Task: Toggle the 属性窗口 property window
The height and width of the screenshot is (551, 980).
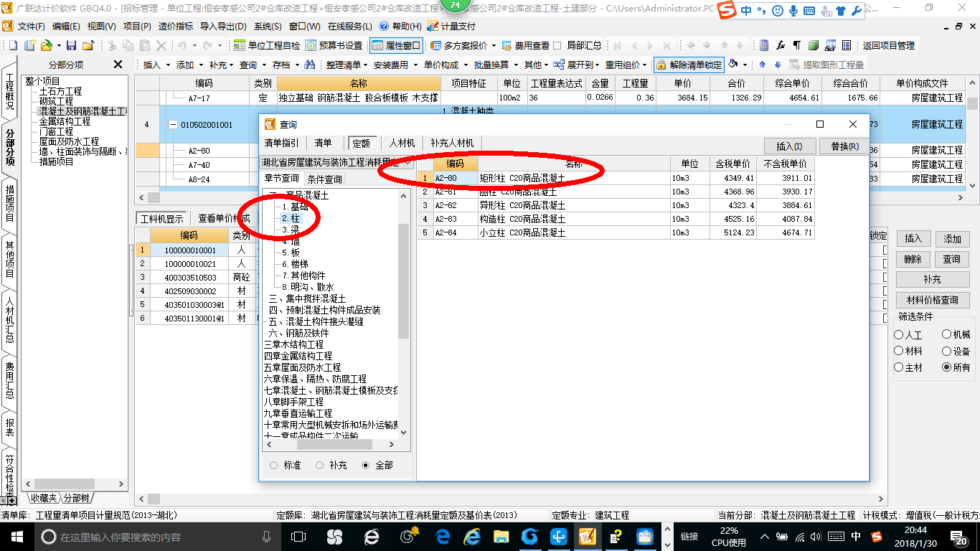Action: (396, 45)
